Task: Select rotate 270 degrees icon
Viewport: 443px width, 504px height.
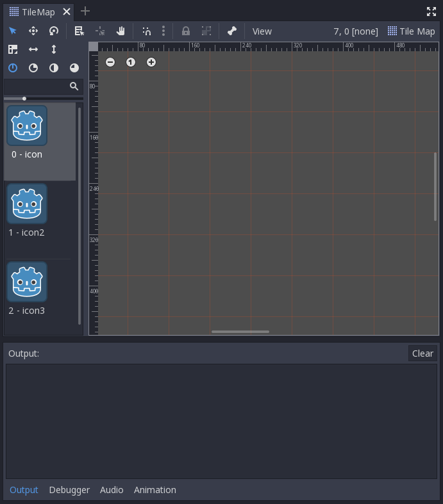Action: coord(74,68)
